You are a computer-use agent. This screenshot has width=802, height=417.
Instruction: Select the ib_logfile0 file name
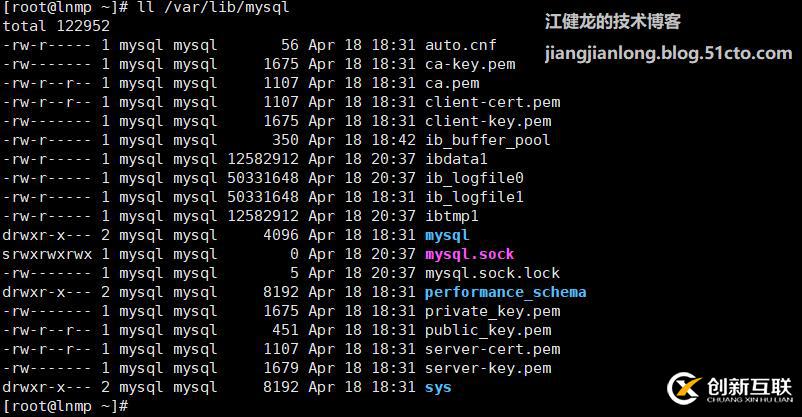point(474,178)
